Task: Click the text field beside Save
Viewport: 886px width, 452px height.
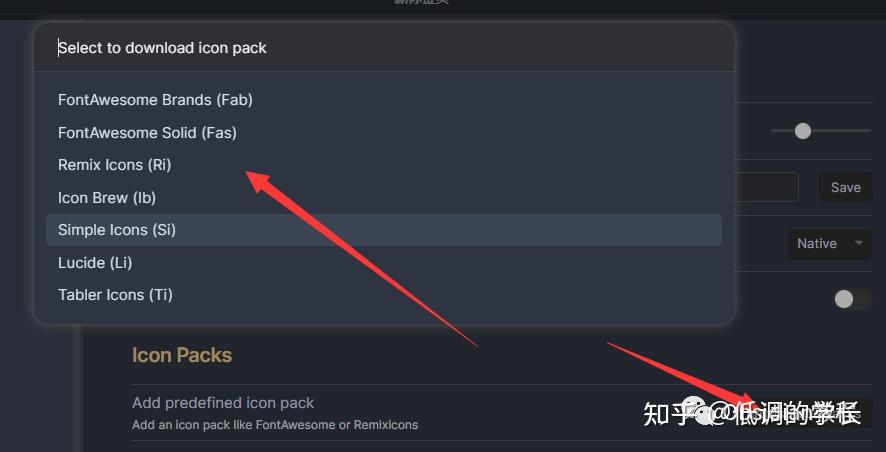Action: [x=766, y=187]
